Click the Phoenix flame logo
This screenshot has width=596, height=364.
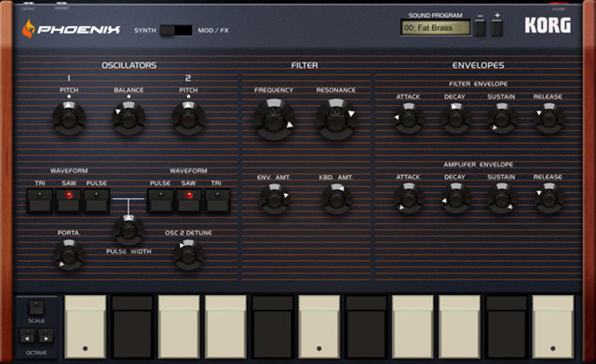[29, 29]
